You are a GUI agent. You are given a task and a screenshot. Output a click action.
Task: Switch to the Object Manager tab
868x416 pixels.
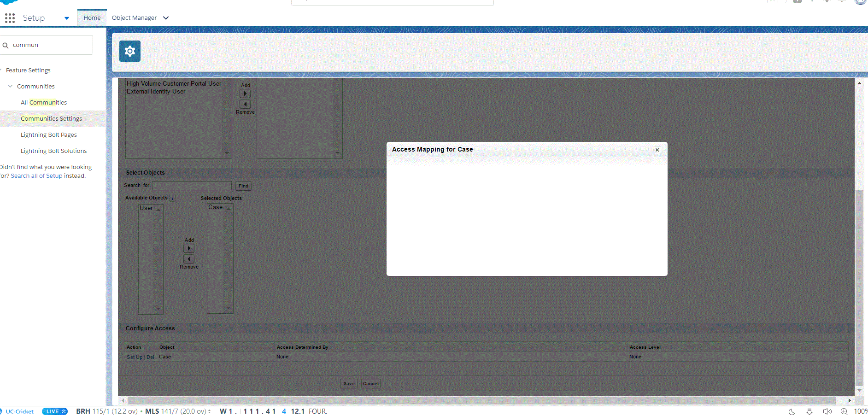click(x=134, y=18)
